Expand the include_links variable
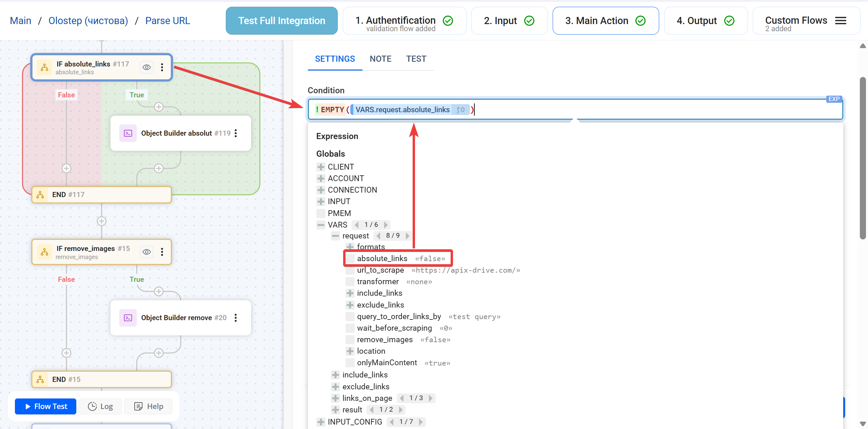Screen dimensions: 868x429 pos(350,293)
